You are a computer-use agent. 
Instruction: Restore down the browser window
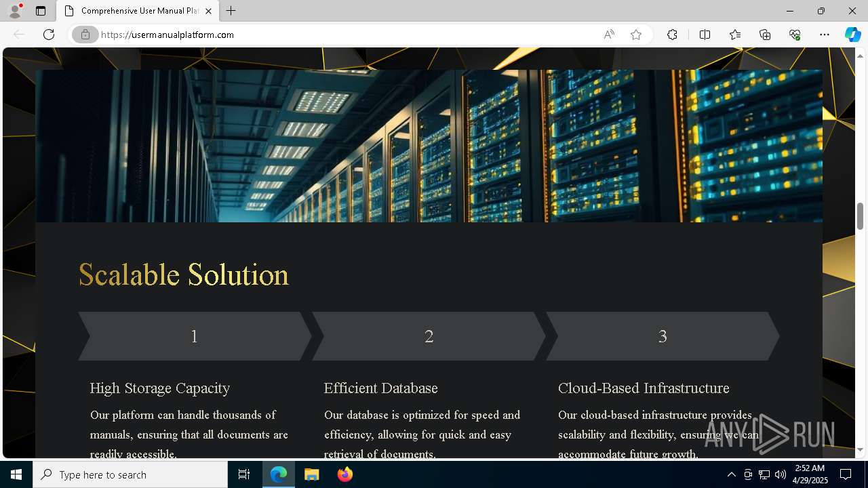tap(821, 11)
